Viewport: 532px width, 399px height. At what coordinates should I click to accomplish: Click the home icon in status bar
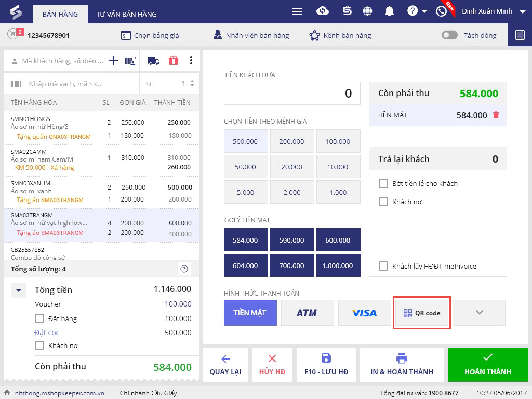point(7,393)
